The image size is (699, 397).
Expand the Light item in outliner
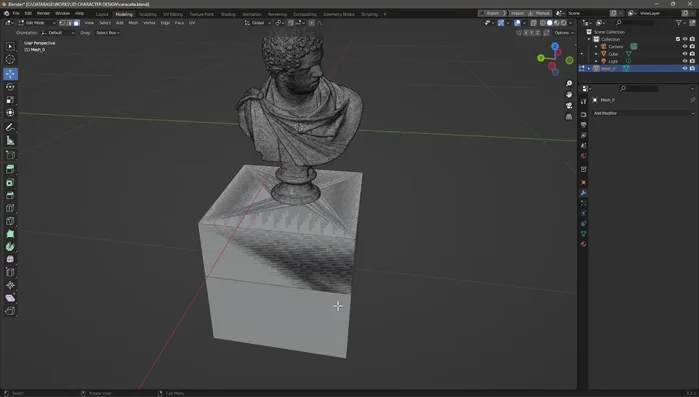596,61
